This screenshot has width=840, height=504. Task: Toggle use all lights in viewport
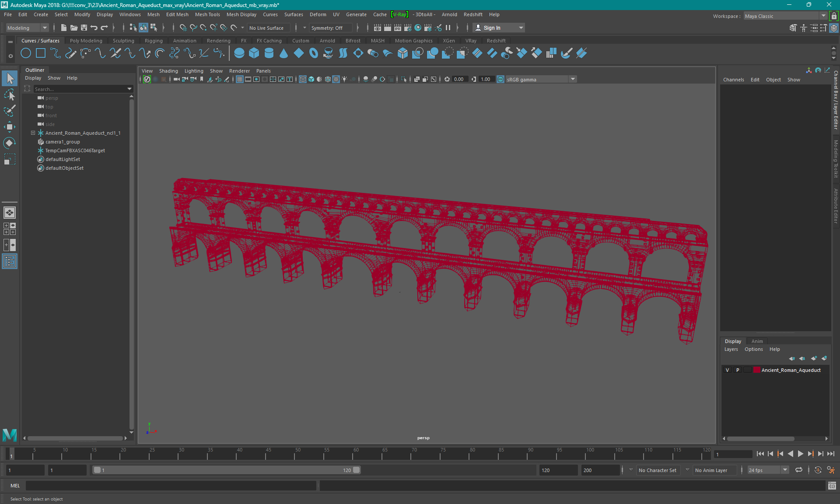(x=345, y=79)
